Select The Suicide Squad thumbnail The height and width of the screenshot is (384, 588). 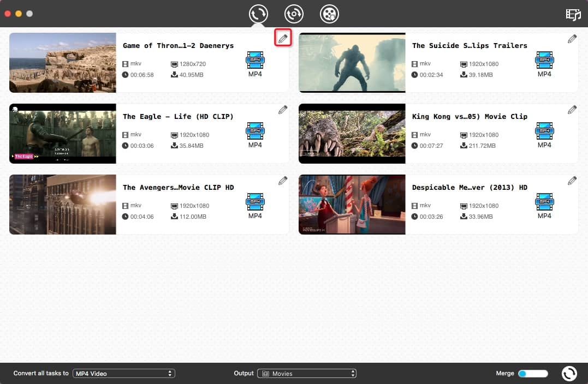pyautogui.click(x=352, y=63)
